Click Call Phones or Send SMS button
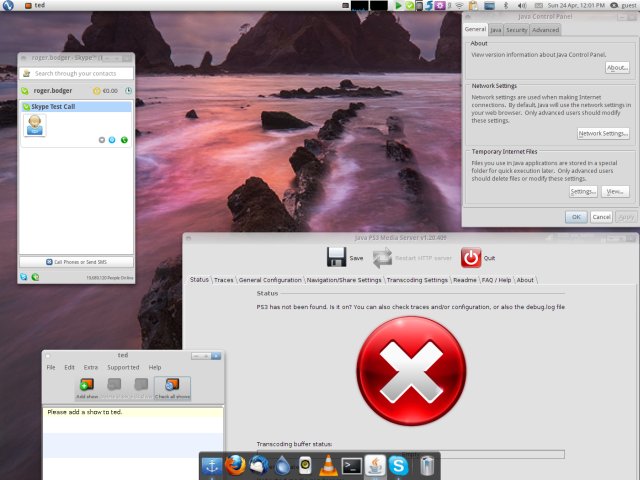Image resolution: width=640 pixels, height=480 pixels. point(76,262)
